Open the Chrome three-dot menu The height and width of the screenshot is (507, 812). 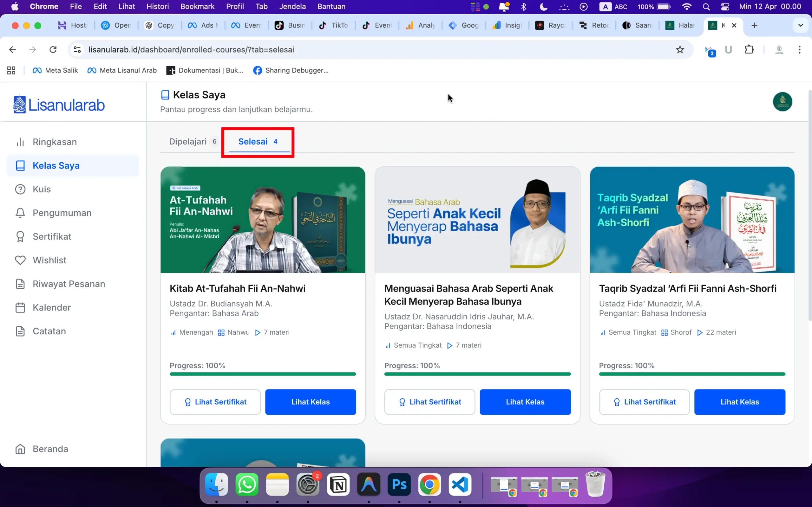coord(800,49)
